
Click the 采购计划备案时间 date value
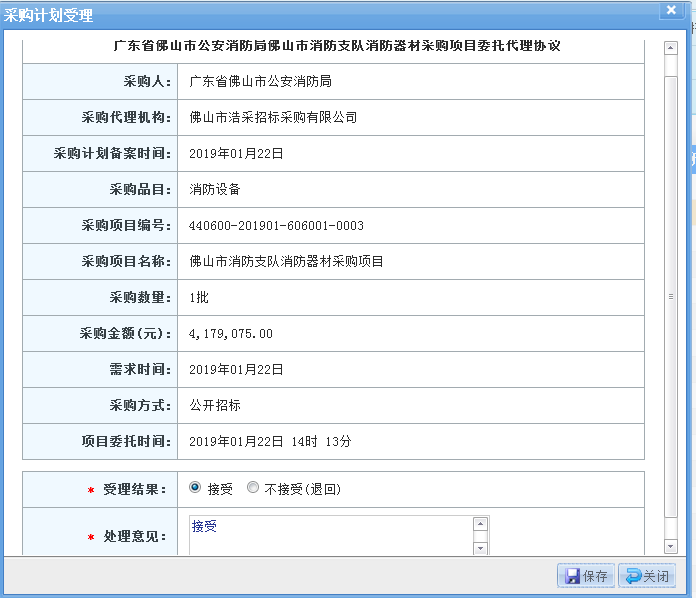[236, 154]
